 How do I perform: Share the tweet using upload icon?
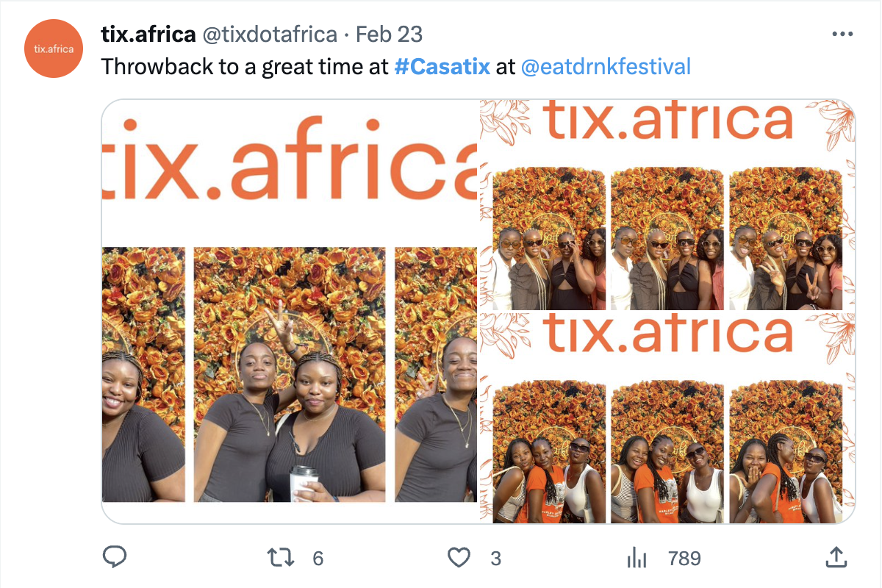pos(836,557)
